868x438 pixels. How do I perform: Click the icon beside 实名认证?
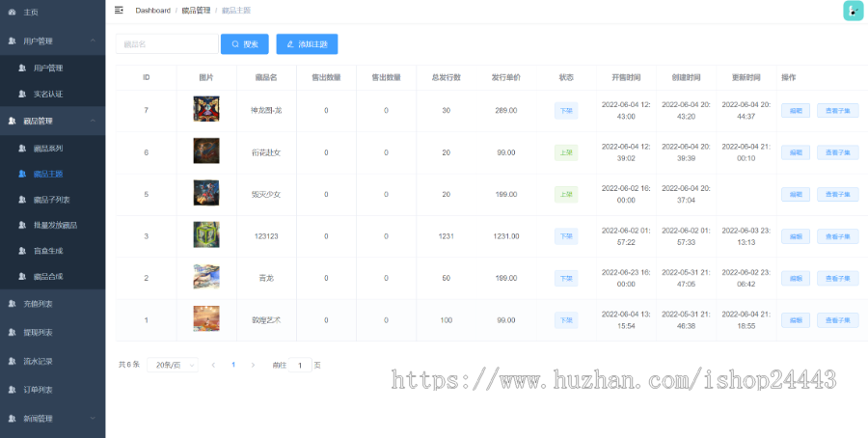point(22,95)
